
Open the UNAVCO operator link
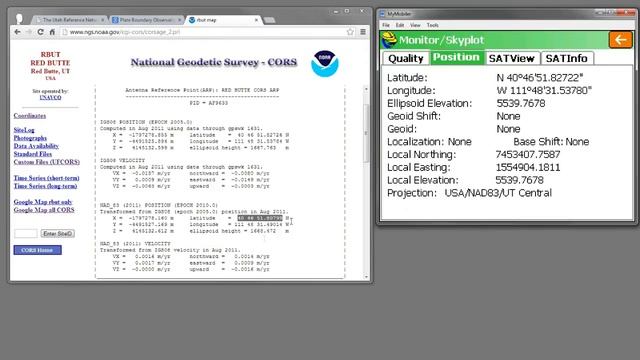50,98
